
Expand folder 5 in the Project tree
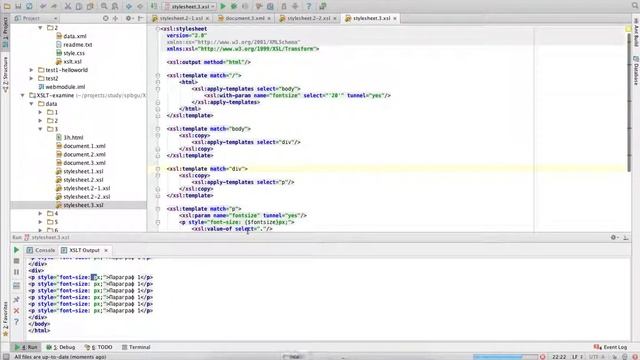click(40, 222)
